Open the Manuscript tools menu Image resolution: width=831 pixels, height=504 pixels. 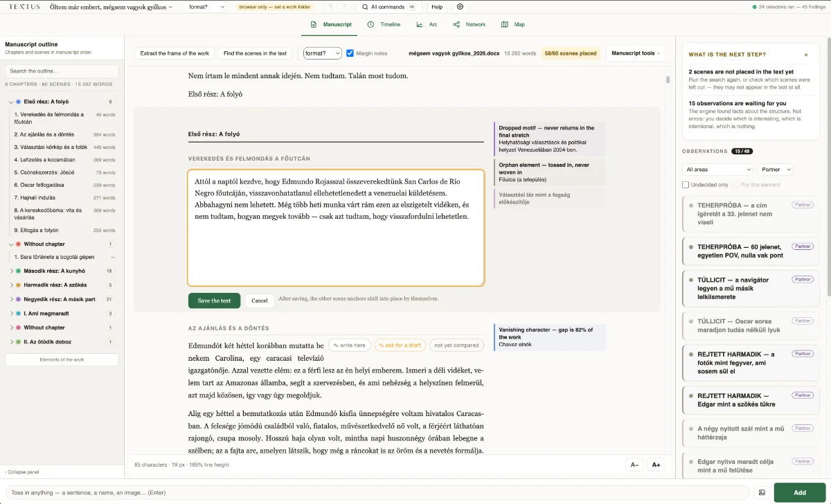635,53
